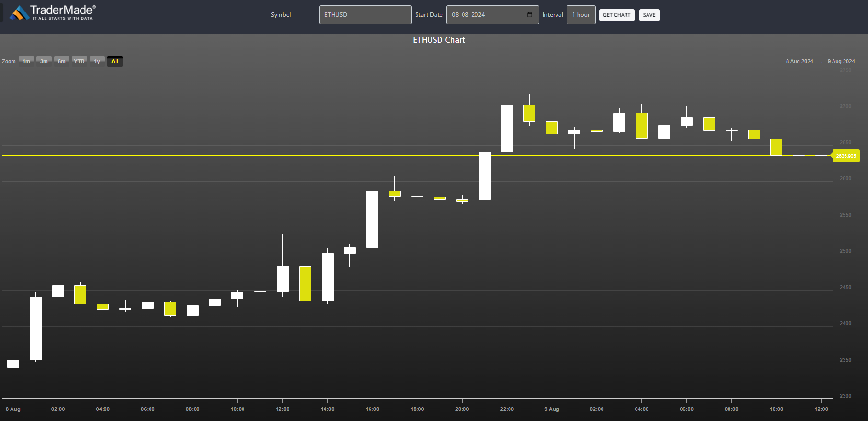
Task: Click the ETHUSD Chart title
Action: pyautogui.click(x=439, y=40)
